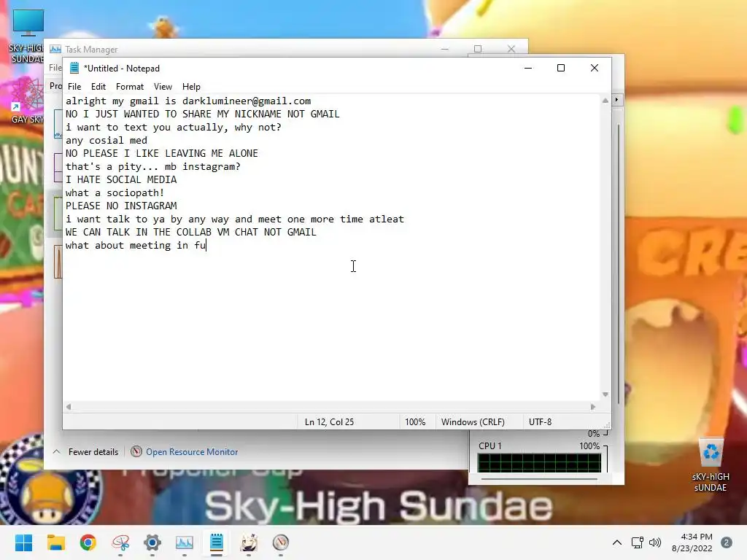Viewport: 747px width, 560px height.
Task: Grab the Notepad window corner grip
Action: [x=607, y=425]
